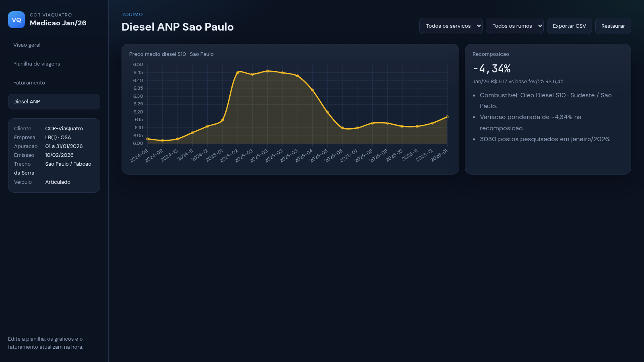Click the chart's first data point at 2024-08

(147, 139)
